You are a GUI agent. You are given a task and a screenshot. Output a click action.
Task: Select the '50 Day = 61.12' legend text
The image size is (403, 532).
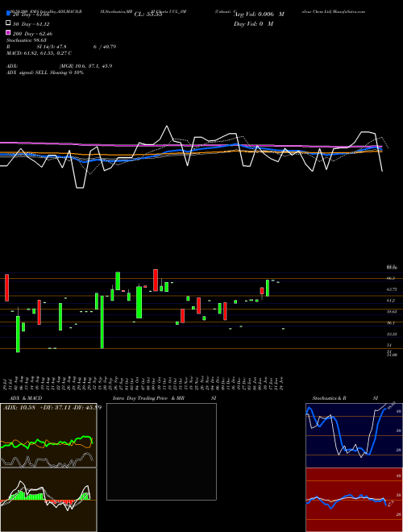pyautogui.click(x=31, y=24)
